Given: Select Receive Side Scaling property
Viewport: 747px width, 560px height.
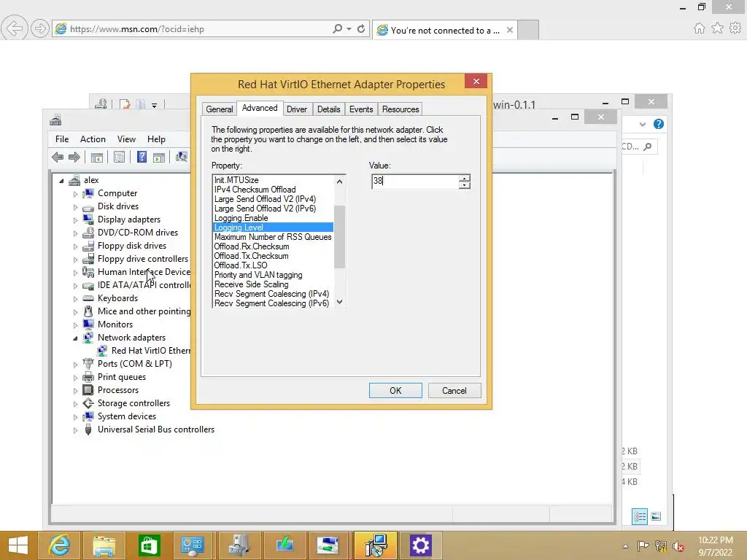Looking at the screenshot, I should pos(273,284).
